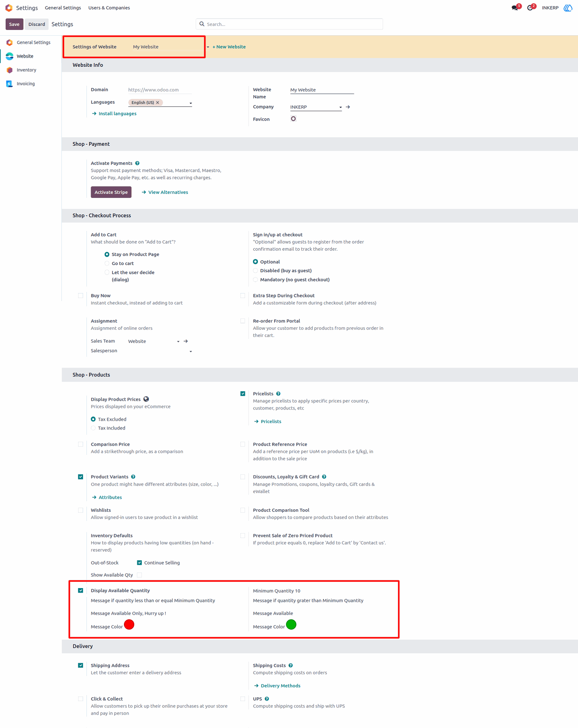The height and width of the screenshot is (728, 578).
Task: Open Discounts, Loyalty & Gift Card help icon
Action: coord(324,477)
